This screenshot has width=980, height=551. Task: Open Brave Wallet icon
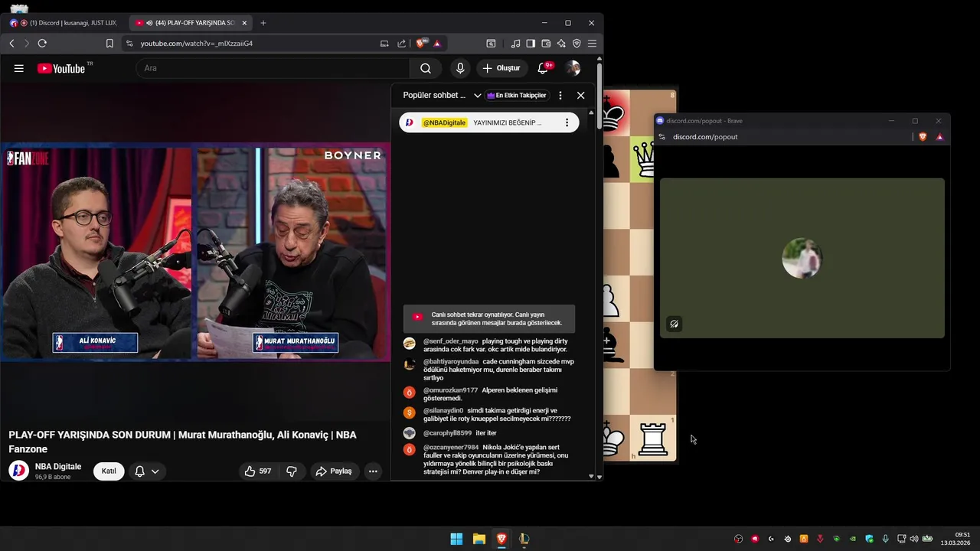[546, 44]
